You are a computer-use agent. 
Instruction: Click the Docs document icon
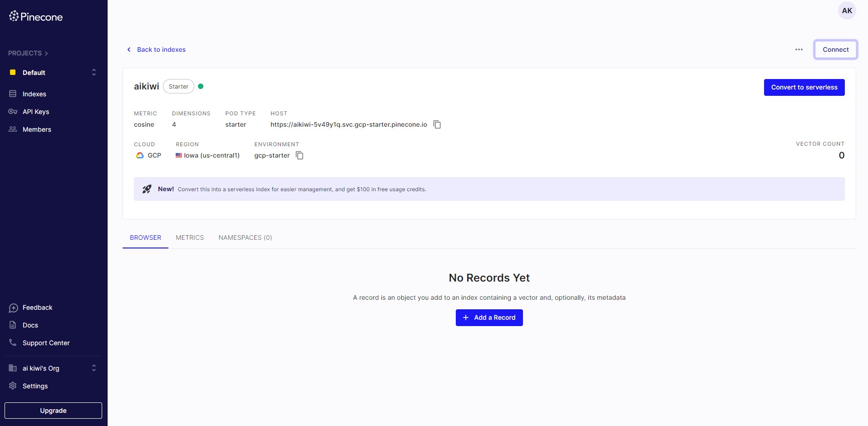click(x=13, y=325)
